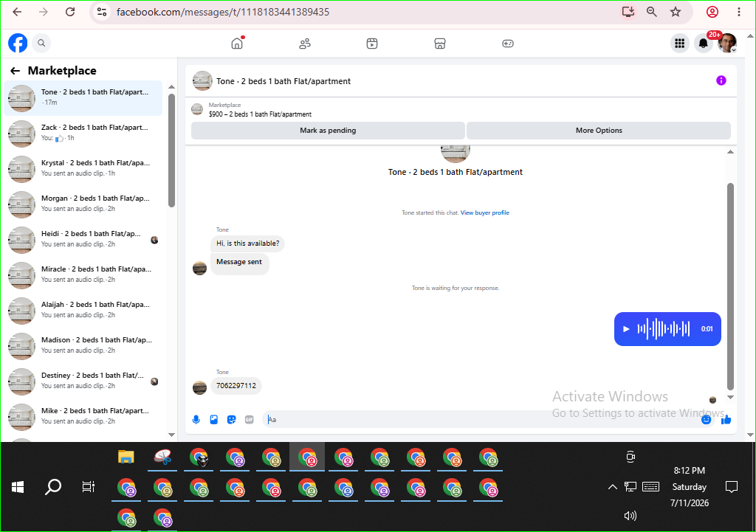
Task: Click the conversation list scroll-up arrow
Action: (171, 87)
